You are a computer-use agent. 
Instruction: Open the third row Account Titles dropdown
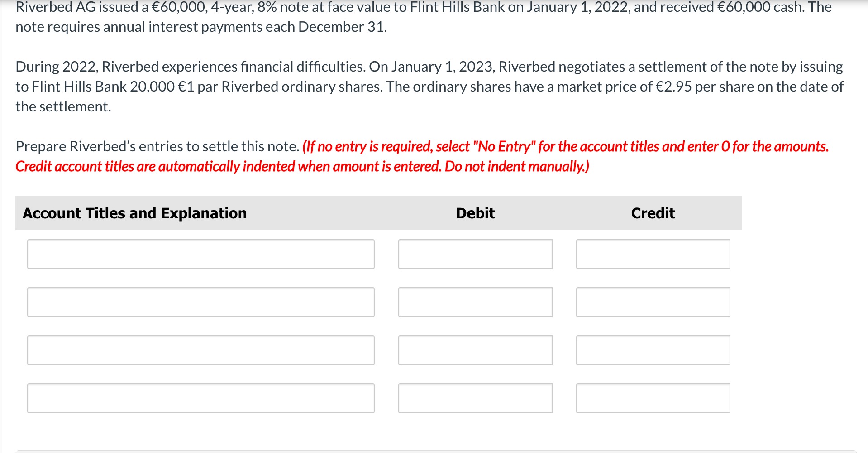(200, 350)
